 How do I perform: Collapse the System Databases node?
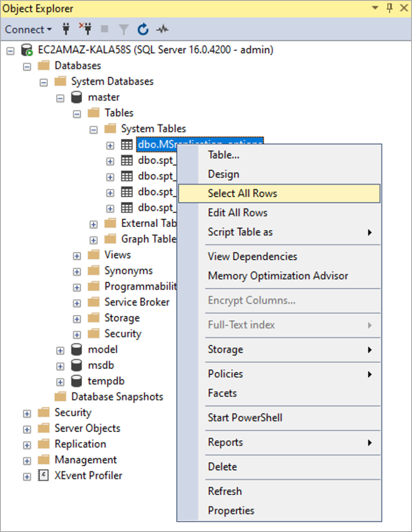coord(44,82)
